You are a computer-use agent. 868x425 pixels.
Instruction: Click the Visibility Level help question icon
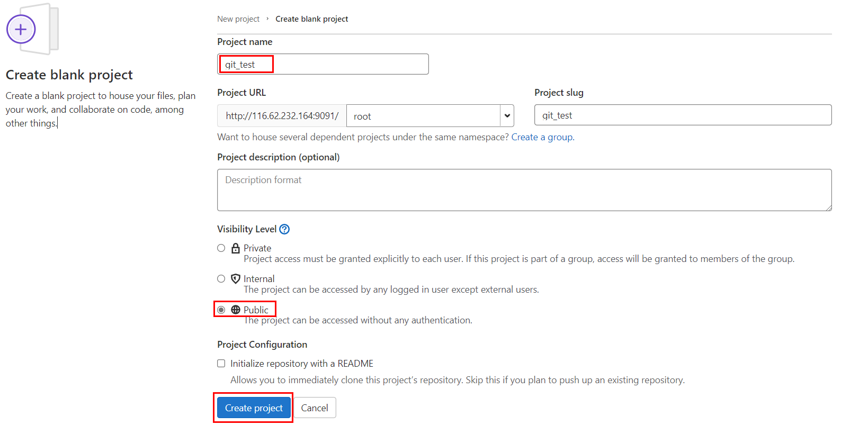coord(284,229)
